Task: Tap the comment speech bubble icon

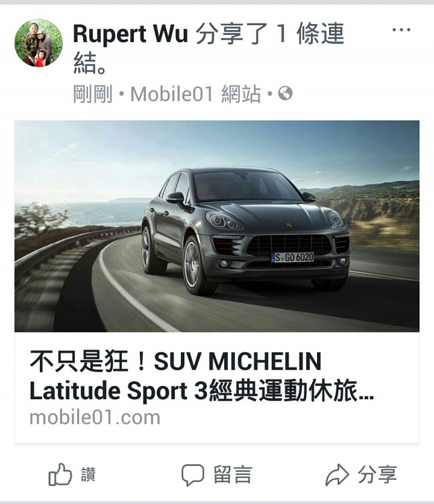Action: click(193, 474)
